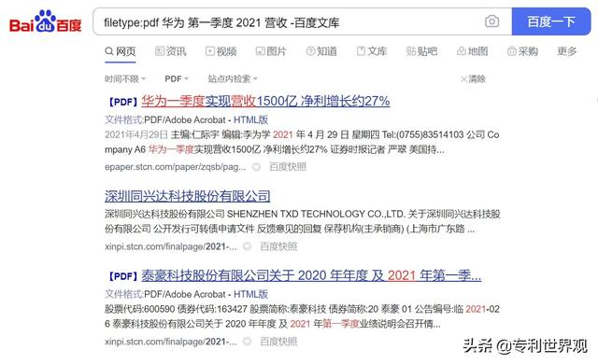
Task: Click the 百度一下 search button
Action: [551, 21]
